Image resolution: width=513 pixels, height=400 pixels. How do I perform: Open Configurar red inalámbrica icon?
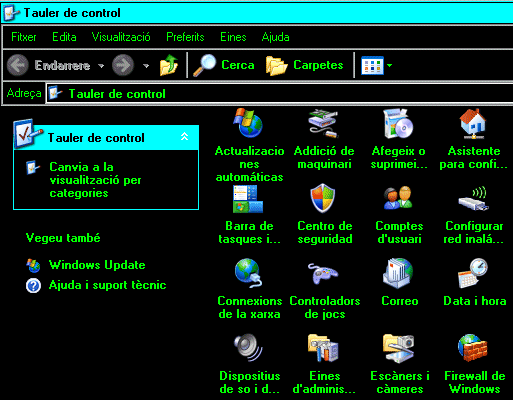(x=473, y=199)
